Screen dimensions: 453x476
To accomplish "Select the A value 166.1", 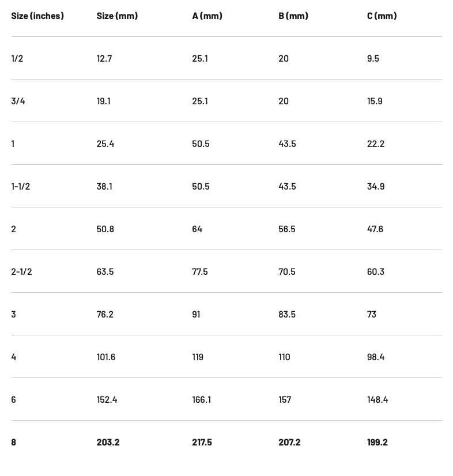I will (201, 399).
